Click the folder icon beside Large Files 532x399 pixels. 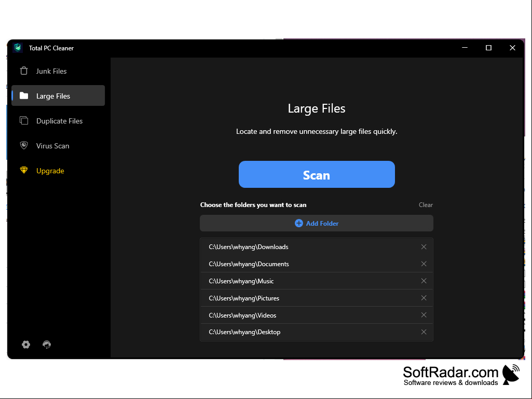pyautogui.click(x=24, y=95)
